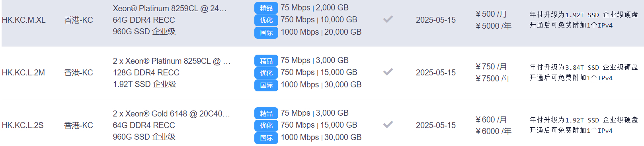This screenshot has width=644, height=146.
Task: Click the ¥6000 /年 yearly price
Action: click(x=494, y=131)
